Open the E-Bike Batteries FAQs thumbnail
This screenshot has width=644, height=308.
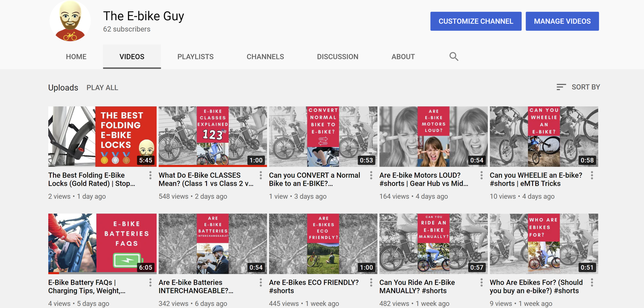pos(102,243)
